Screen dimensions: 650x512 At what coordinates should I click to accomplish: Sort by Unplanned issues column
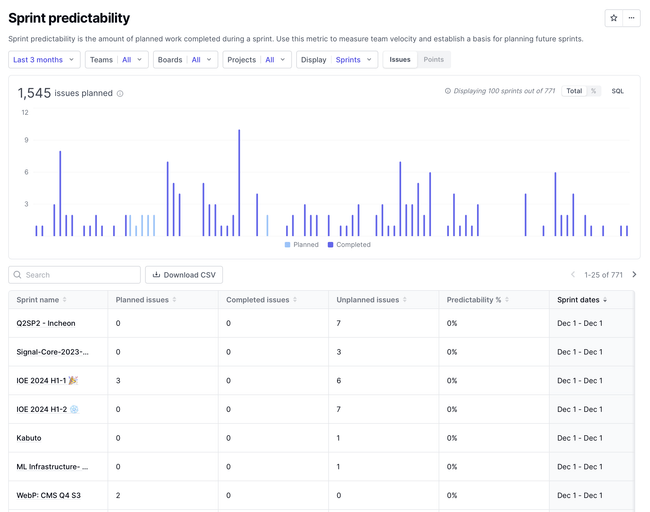click(x=371, y=300)
